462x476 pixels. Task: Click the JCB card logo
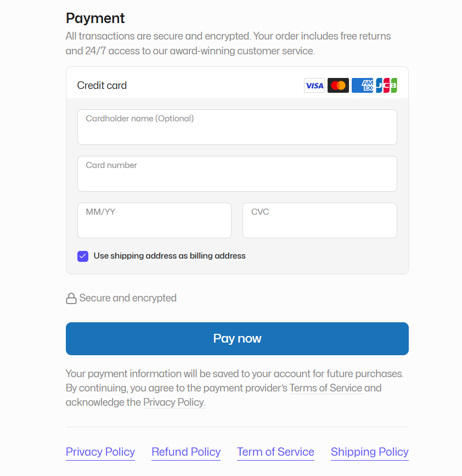(386, 85)
